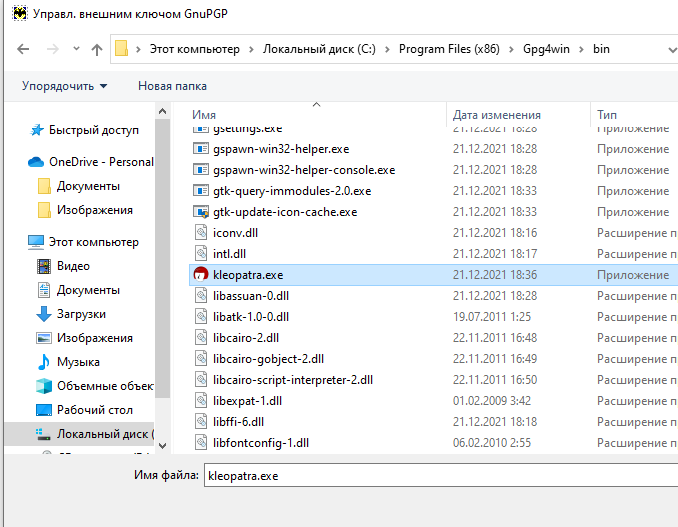Click icon of gtk-update-icon-cache.exe
This screenshot has height=527, width=678.
[201, 212]
